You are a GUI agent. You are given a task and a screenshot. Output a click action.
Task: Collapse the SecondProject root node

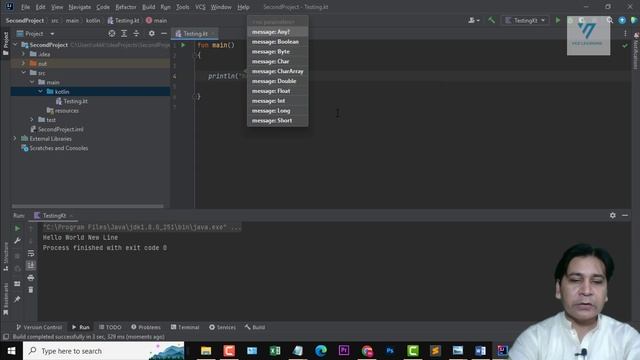(x=16, y=44)
